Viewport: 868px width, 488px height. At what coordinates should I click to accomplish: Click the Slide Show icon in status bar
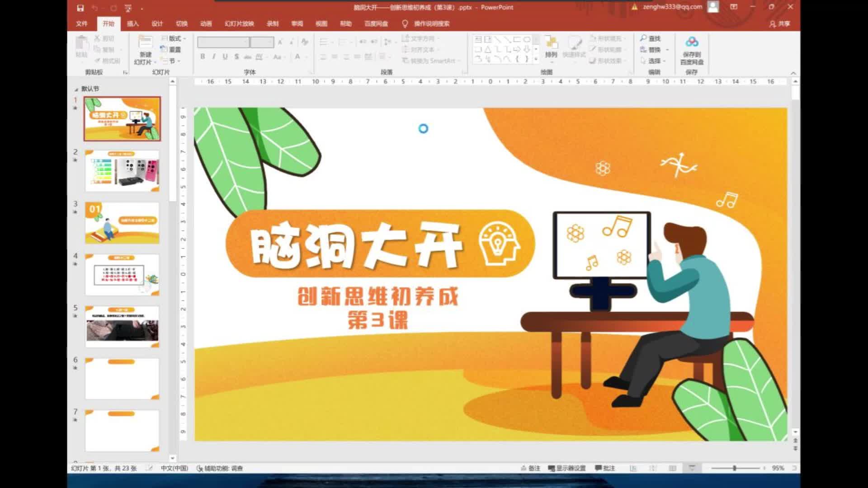tap(692, 468)
